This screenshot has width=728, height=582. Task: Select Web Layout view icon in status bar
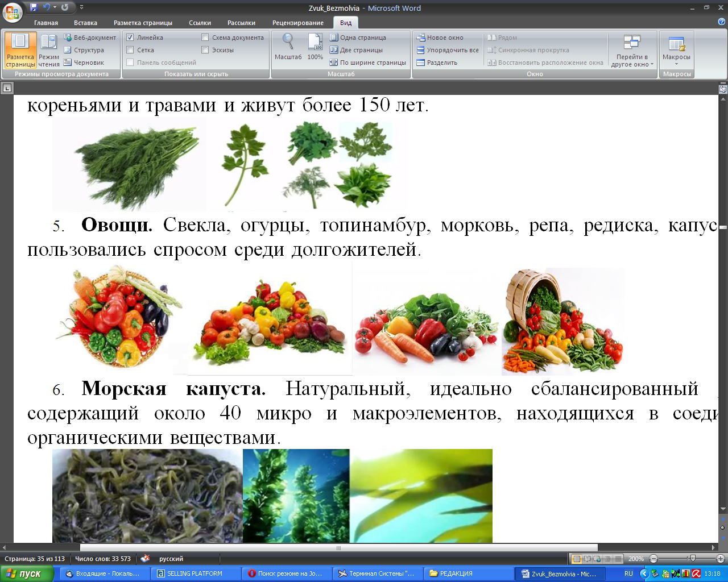point(597,559)
